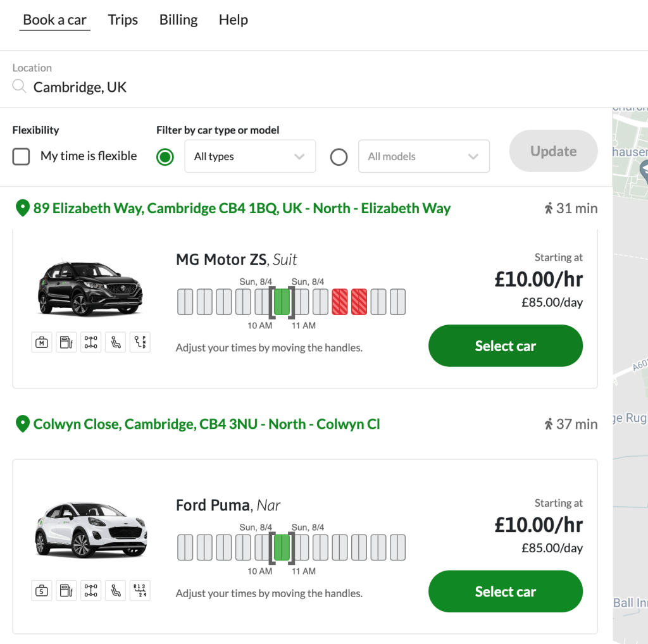The image size is (648, 644).
Task: Click the first red unavailable slot on MG timeline
Action: pyautogui.click(x=340, y=302)
